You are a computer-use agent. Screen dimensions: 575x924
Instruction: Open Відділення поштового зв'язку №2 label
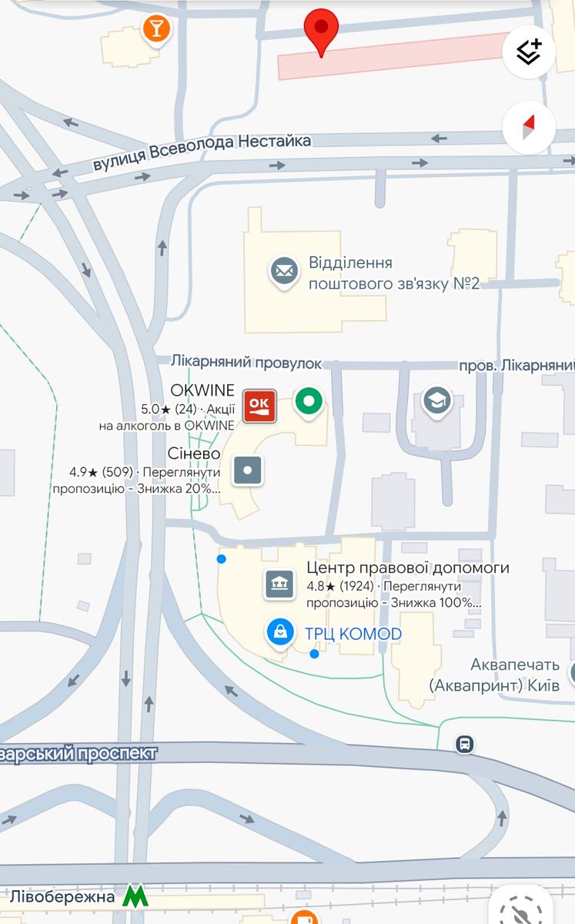(x=394, y=273)
